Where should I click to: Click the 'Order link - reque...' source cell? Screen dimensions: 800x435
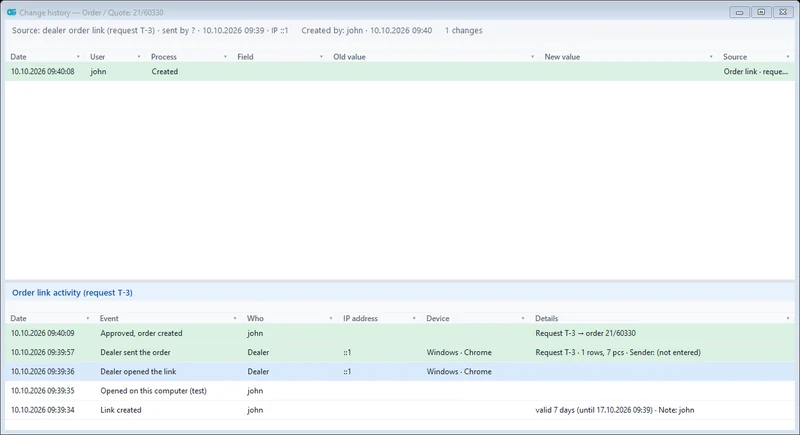tap(756, 72)
